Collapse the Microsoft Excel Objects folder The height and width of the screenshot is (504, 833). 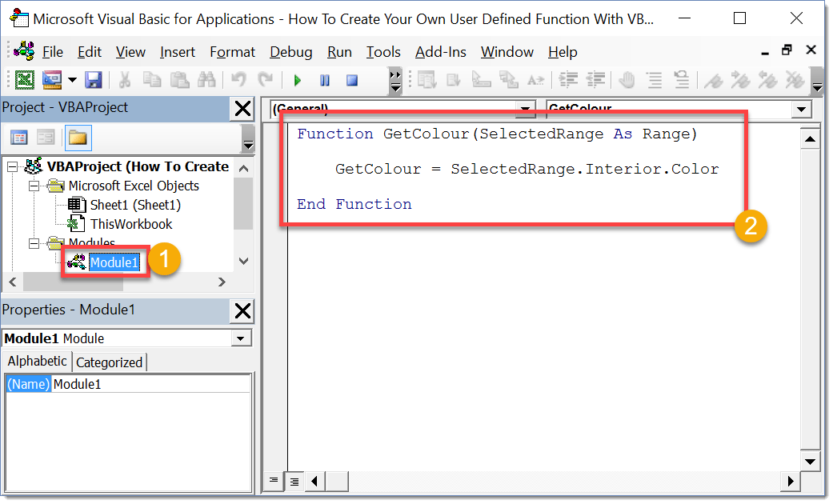34,186
